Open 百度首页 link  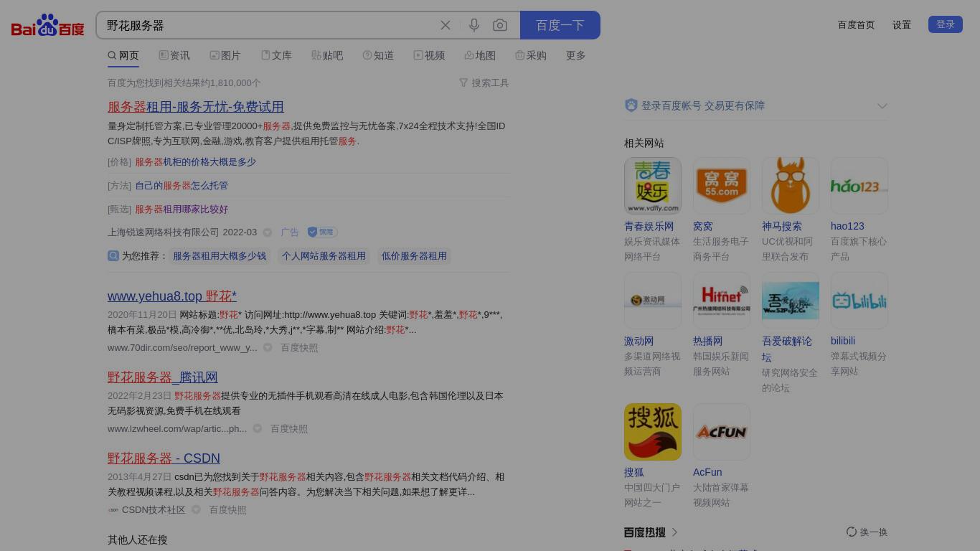pos(857,24)
